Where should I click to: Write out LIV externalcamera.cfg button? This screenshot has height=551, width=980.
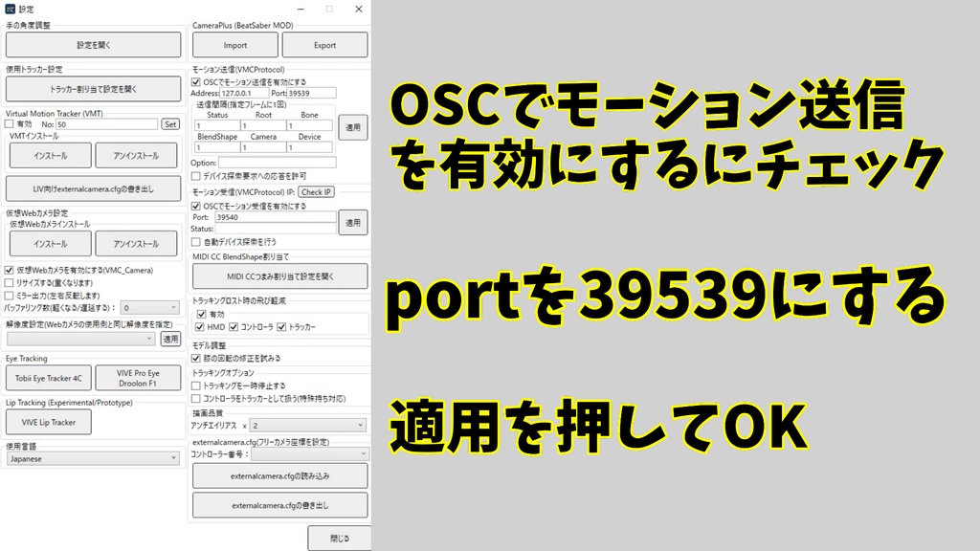tap(93, 188)
